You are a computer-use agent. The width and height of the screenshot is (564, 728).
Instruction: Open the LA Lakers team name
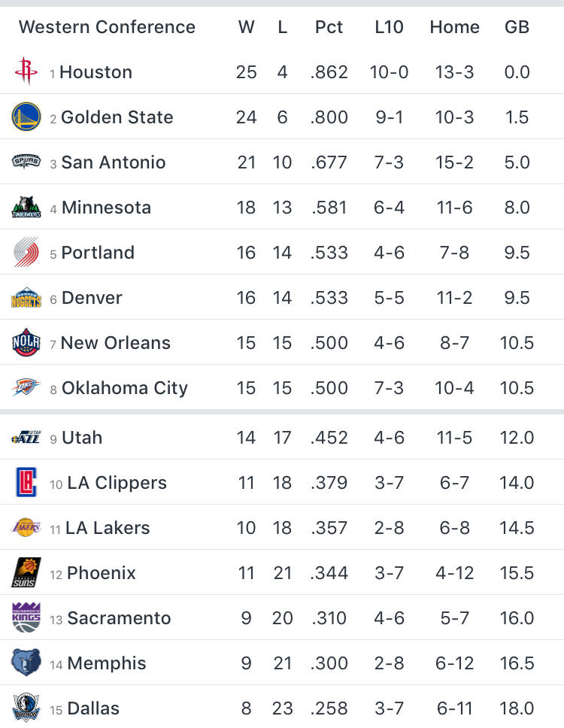108,527
